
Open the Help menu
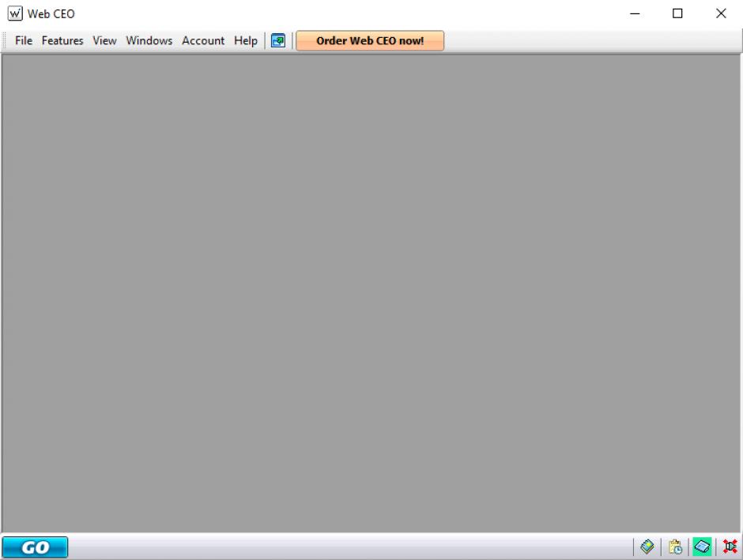click(246, 41)
